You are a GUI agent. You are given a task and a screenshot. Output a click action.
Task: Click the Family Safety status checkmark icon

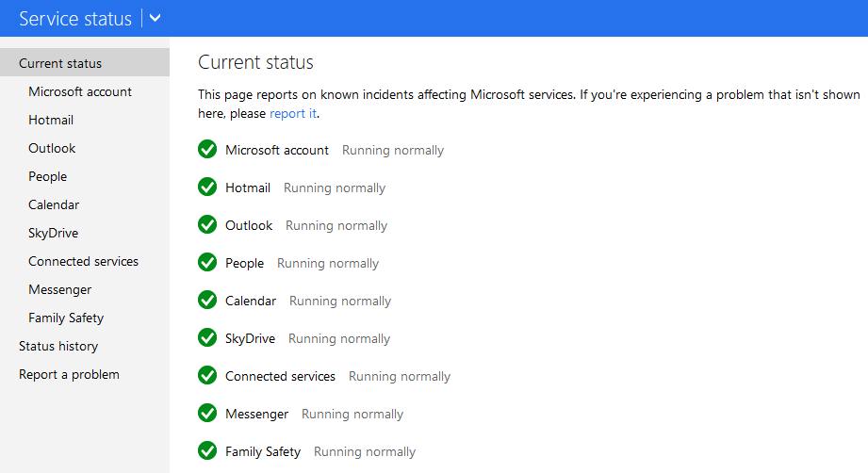click(x=207, y=450)
